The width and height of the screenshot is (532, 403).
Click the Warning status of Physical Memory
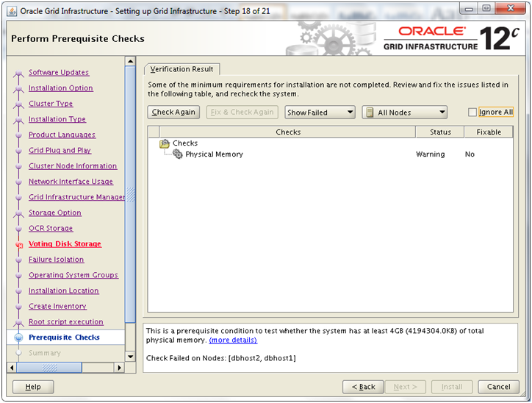tap(430, 154)
